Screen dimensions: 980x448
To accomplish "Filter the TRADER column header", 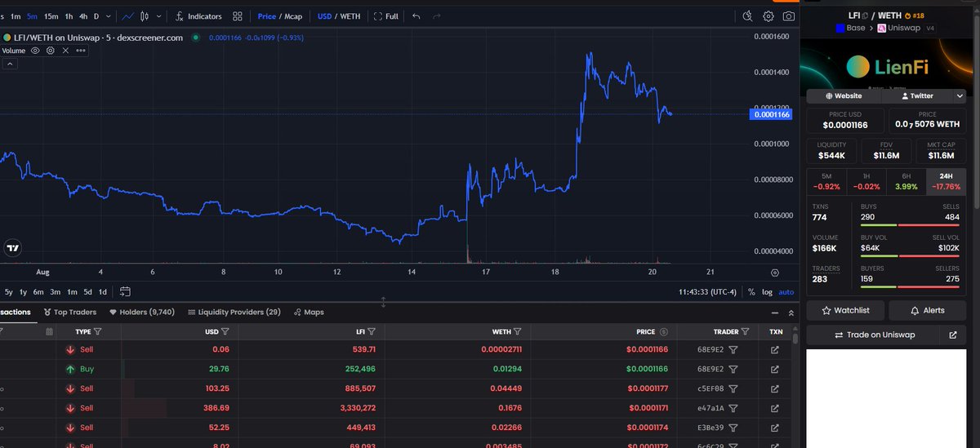I will pos(746,332).
